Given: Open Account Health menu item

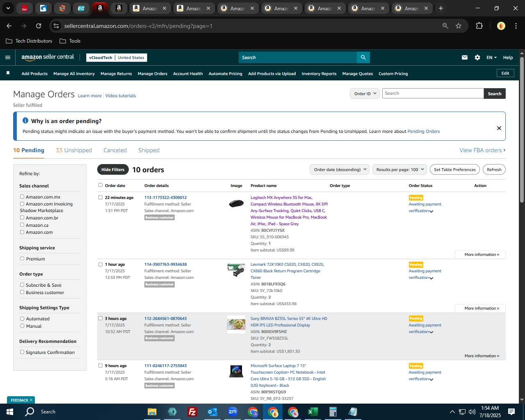Looking at the screenshot, I should (188, 74).
